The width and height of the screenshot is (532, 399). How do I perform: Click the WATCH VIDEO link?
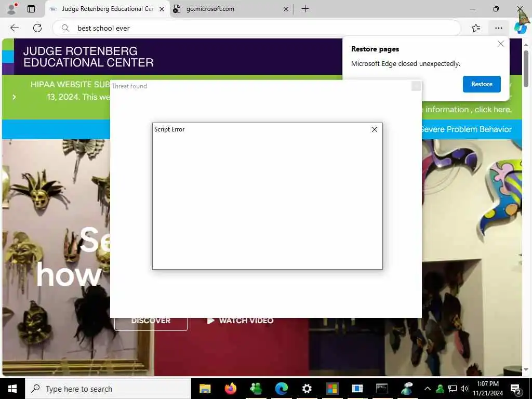point(240,321)
